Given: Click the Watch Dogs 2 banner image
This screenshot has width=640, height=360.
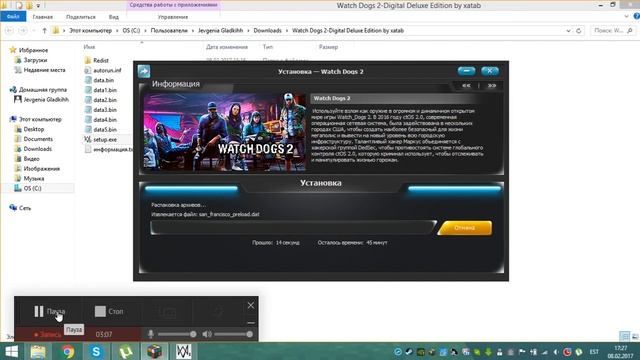Looking at the screenshot, I should pos(224,132).
